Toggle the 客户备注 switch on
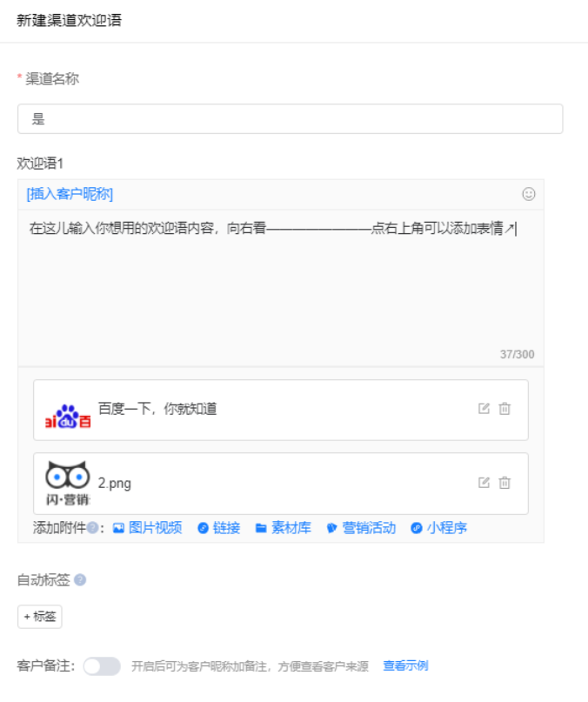This screenshot has width=588, height=702. pos(102,666)
